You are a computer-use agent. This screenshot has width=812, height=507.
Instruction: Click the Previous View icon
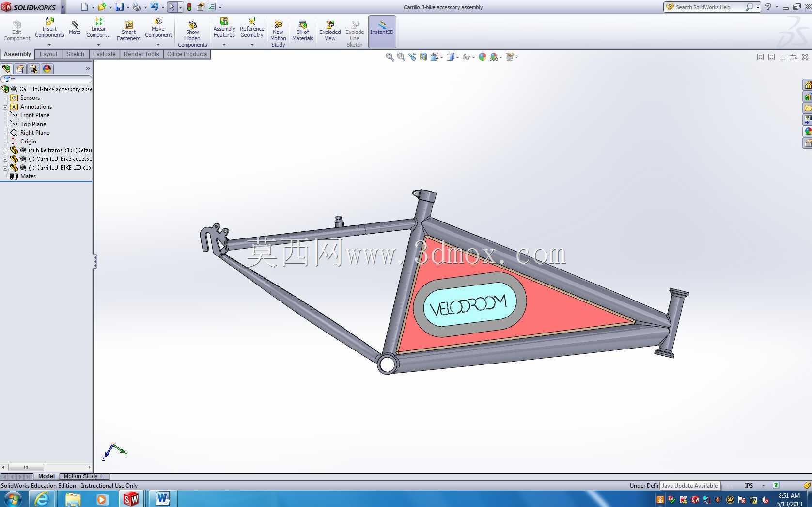(412, 57)
